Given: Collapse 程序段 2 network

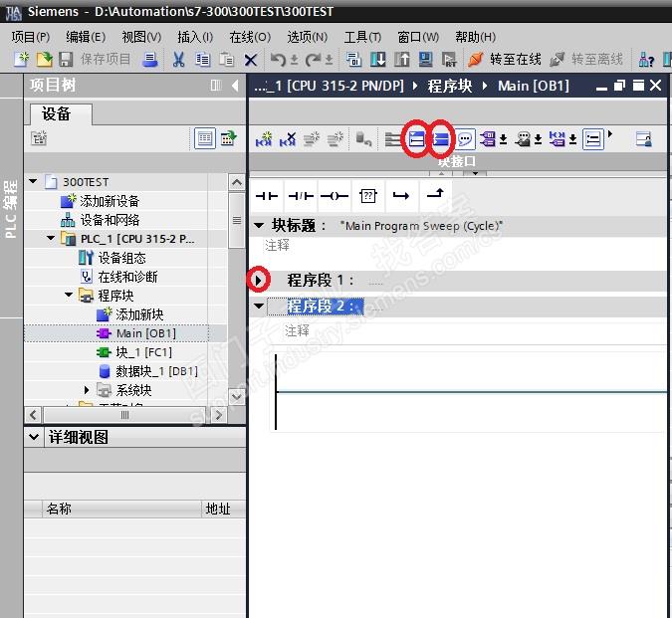Looking at the screenshot, I should (259, 306).
